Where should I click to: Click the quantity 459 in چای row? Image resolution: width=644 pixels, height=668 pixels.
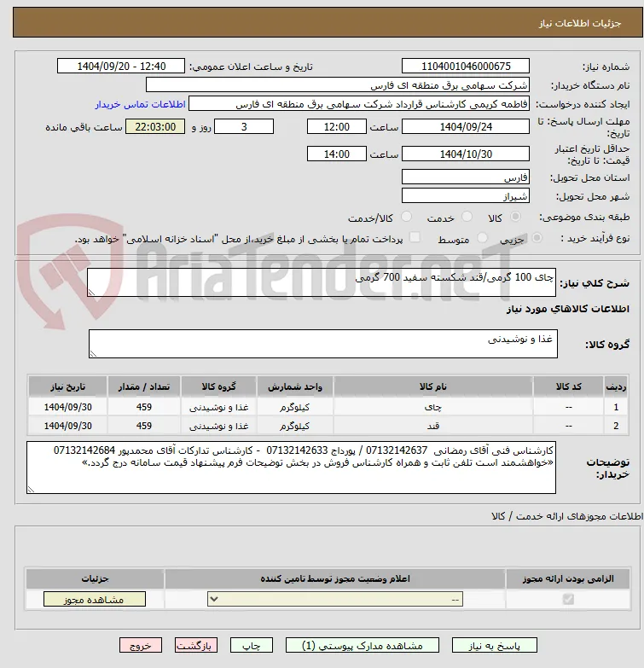[144, 407]
